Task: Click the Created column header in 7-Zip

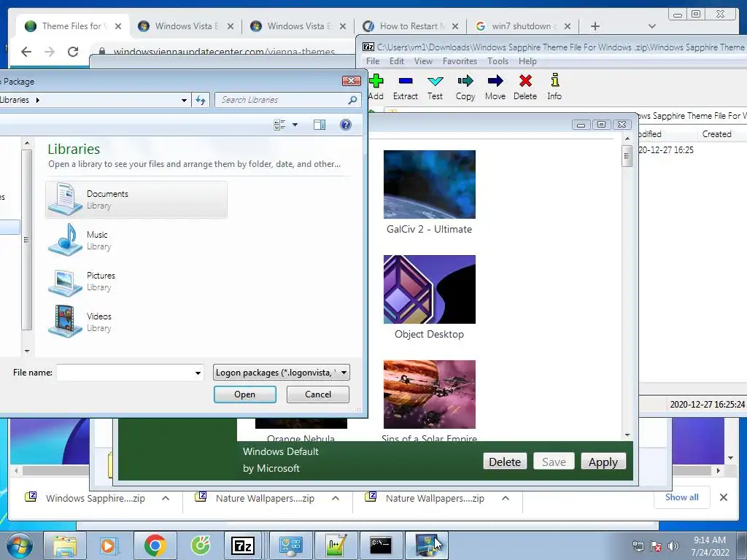Action: click(716, 134)
